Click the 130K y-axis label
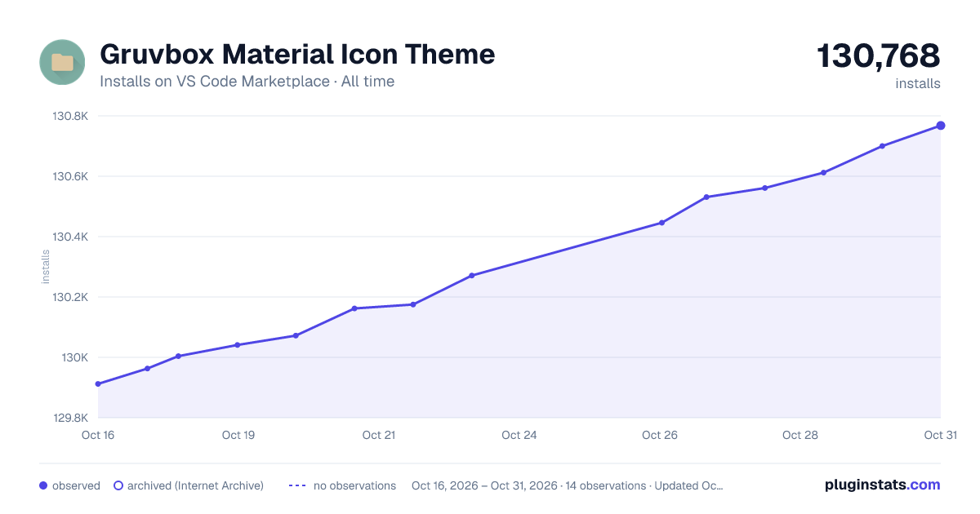The width and height of the screenshot is (980, 514). [75, 357]
